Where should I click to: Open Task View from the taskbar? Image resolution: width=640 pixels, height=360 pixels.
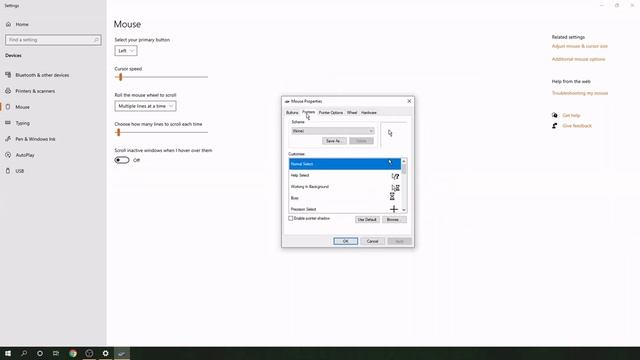tap(56, 353)
